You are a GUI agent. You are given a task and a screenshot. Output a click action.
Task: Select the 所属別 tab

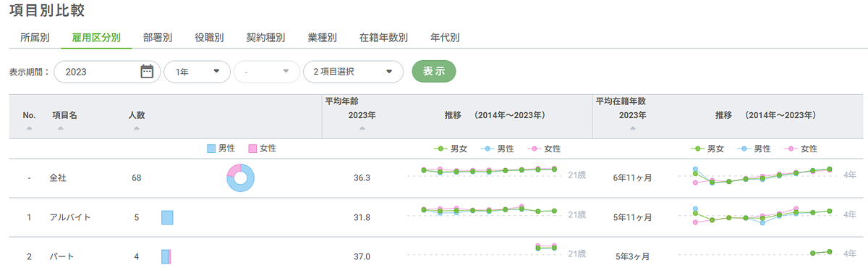35,38
